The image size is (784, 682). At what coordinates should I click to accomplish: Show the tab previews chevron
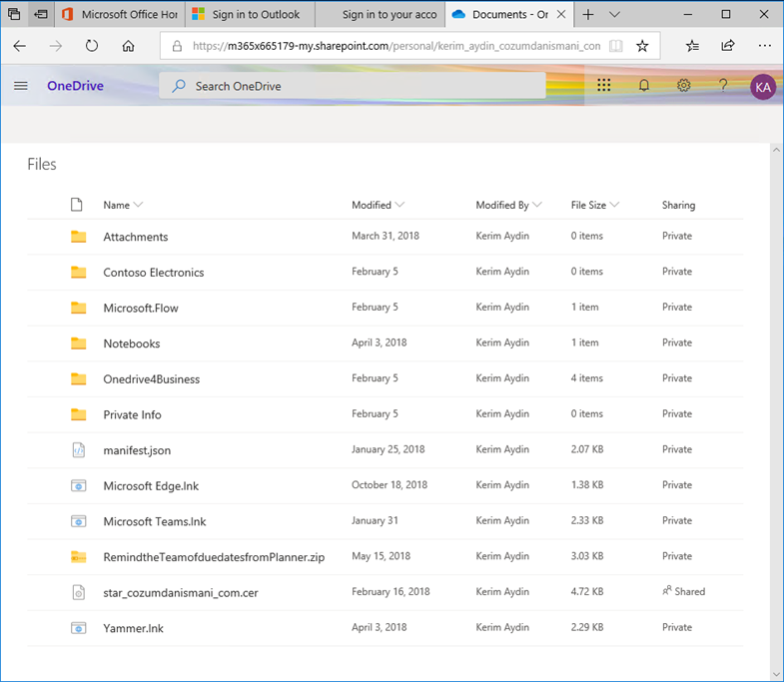(614, 15)
